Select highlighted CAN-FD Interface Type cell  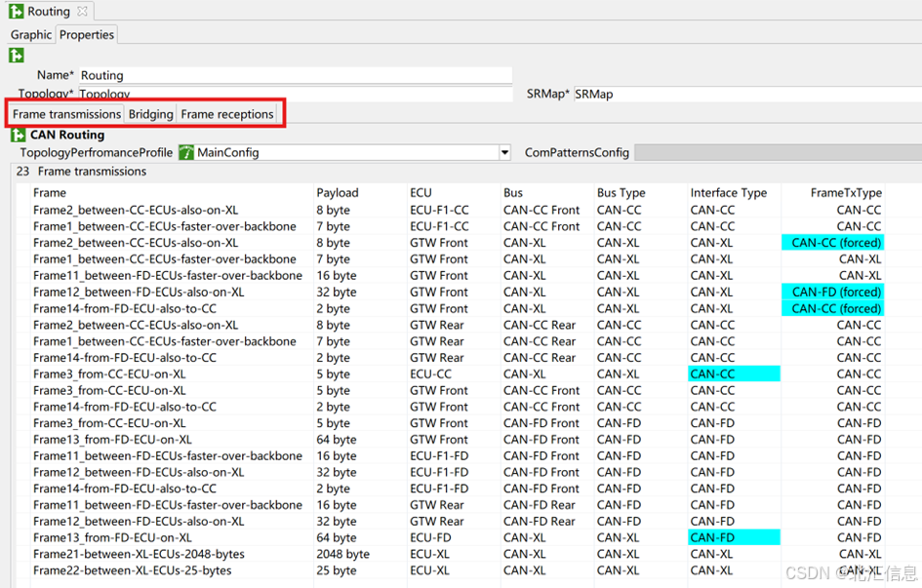[734, 537]
